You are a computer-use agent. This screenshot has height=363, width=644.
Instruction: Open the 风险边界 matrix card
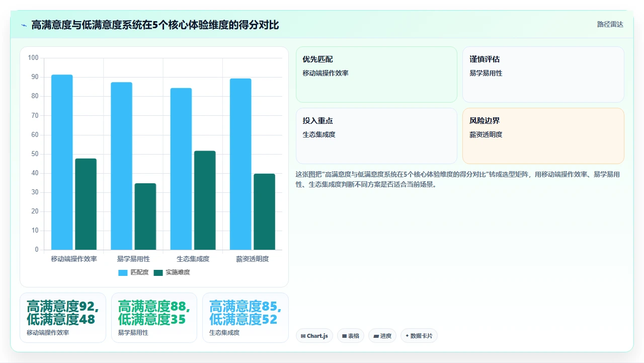[543, 136]
